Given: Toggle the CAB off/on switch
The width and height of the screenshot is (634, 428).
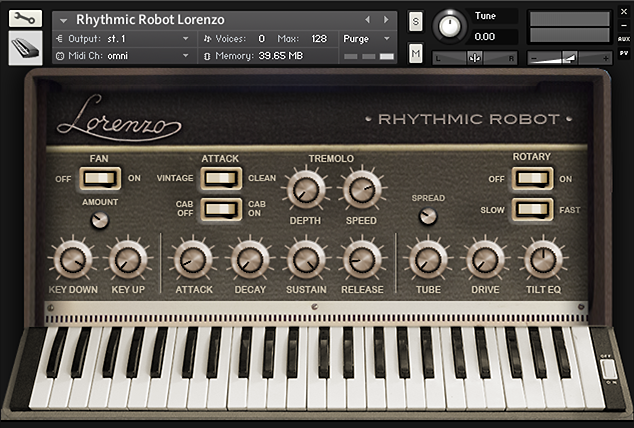Looking at the screenshot, I should (221, 209).
